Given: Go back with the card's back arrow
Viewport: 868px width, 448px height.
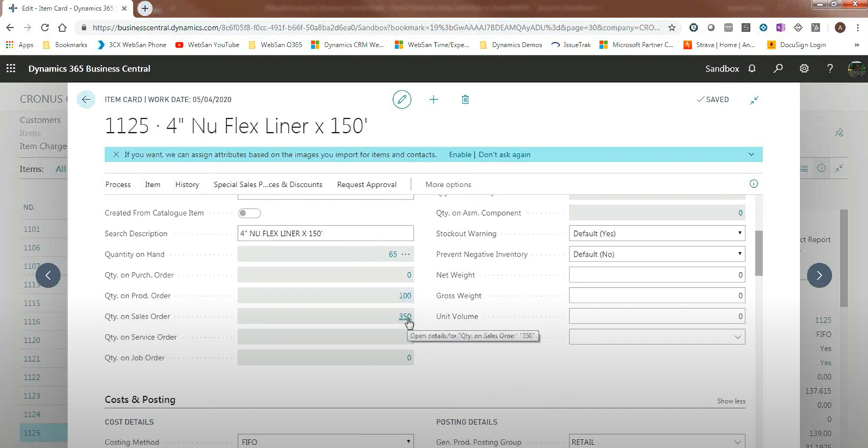Looking at the screenshot, I should 86,99.
